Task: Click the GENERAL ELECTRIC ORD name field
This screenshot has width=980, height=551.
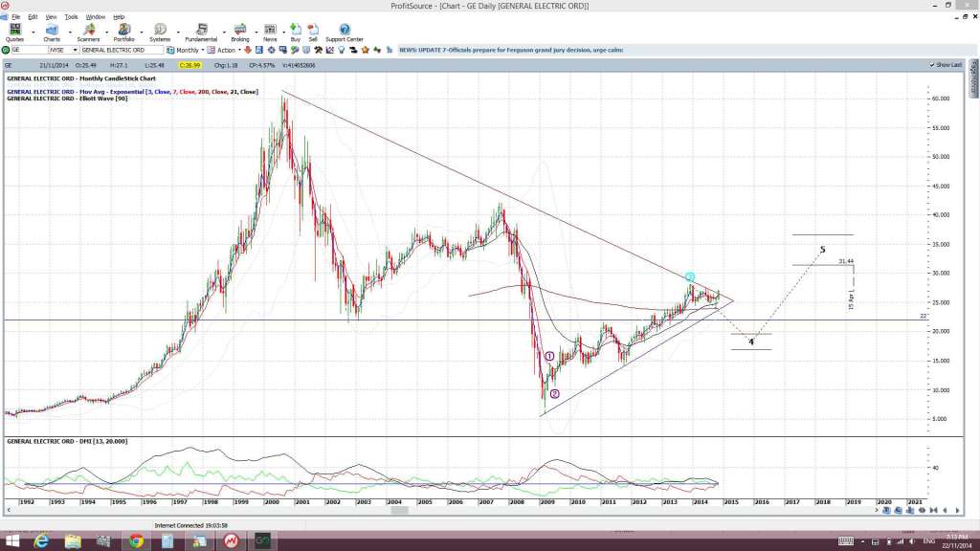Action: (122, 50)
